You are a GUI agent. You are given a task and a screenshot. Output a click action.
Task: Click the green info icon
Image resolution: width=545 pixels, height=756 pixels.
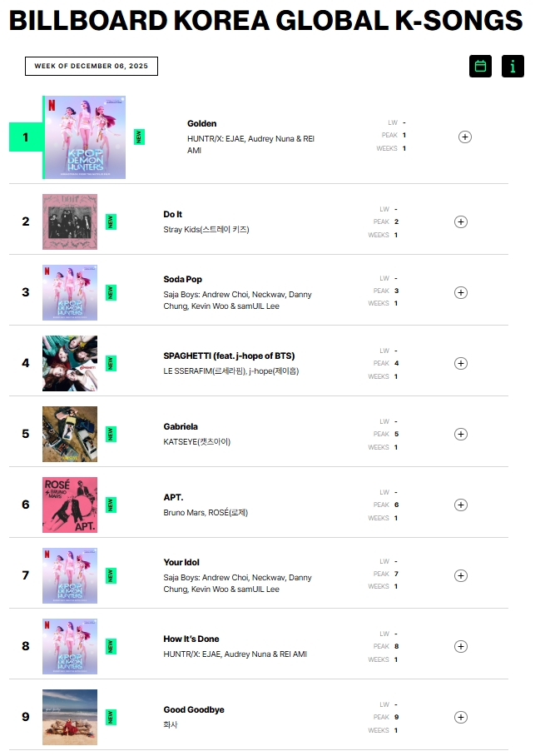coord(513,67)
